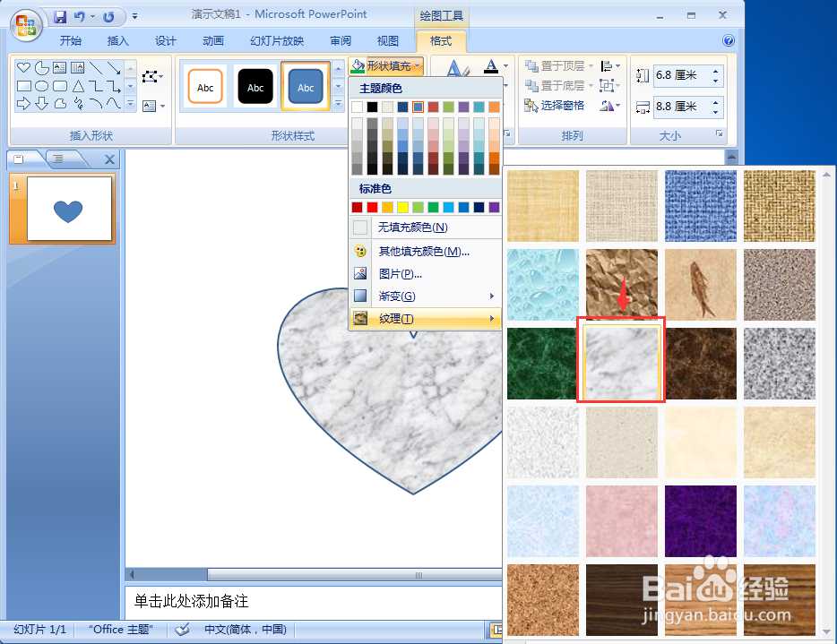Screen dimensions: 837x644
Task: Close the slides thumbnail pane
Action: 109,159
